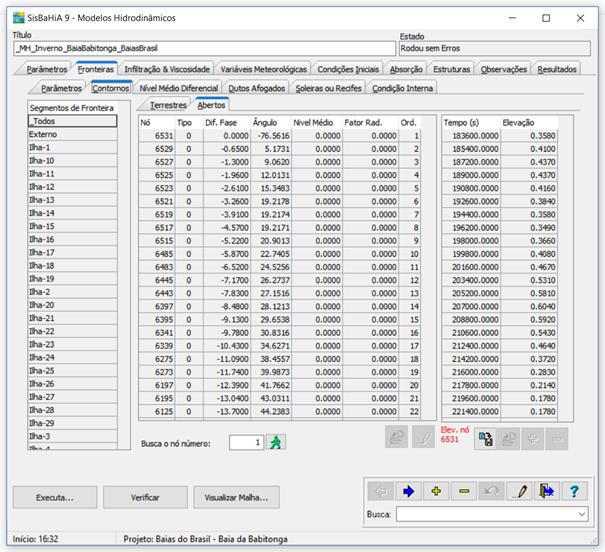The height and width of the screenshot is (552, 605).
Task: Open the Dutos Afogados sub-tab
Action: point(257,88)
